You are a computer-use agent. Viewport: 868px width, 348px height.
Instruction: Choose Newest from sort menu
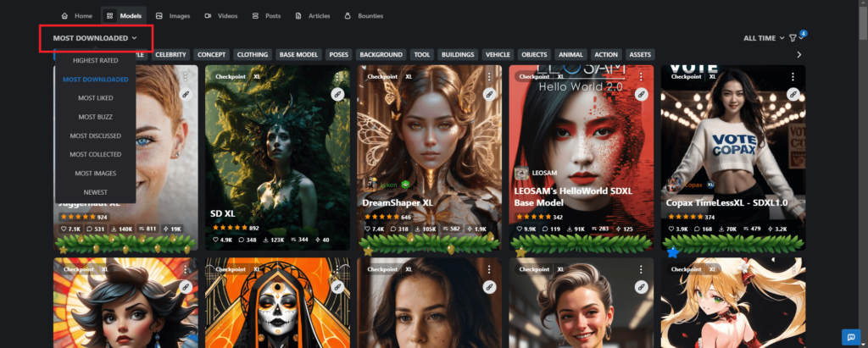point(95,192)
